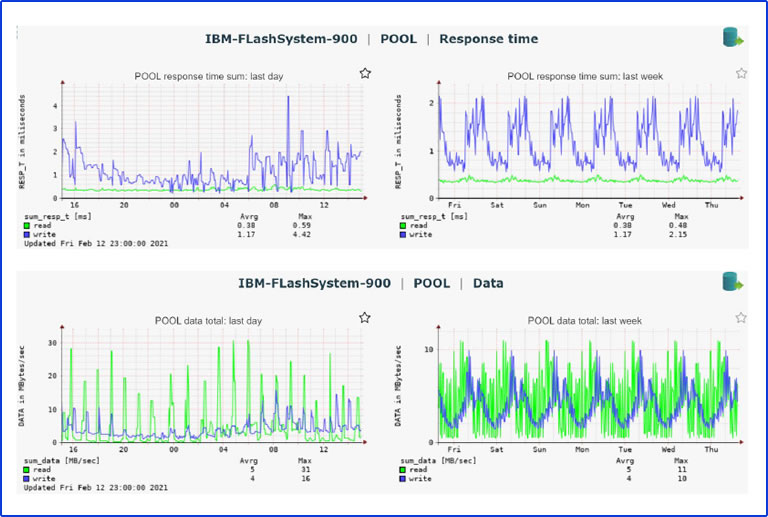
Task: Click blue write swatch in response time last week legend
Action: coord(403,235)
